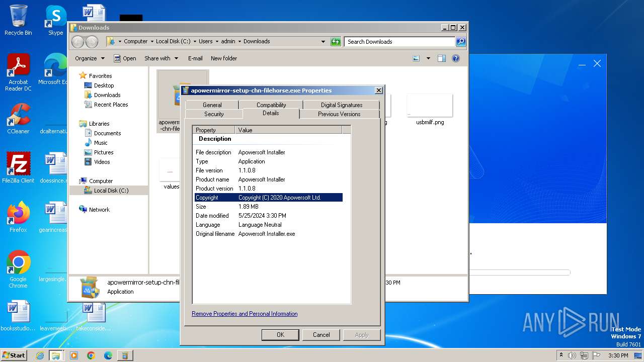
Task: Select Documents library
Action: click(x=107, y=133)
